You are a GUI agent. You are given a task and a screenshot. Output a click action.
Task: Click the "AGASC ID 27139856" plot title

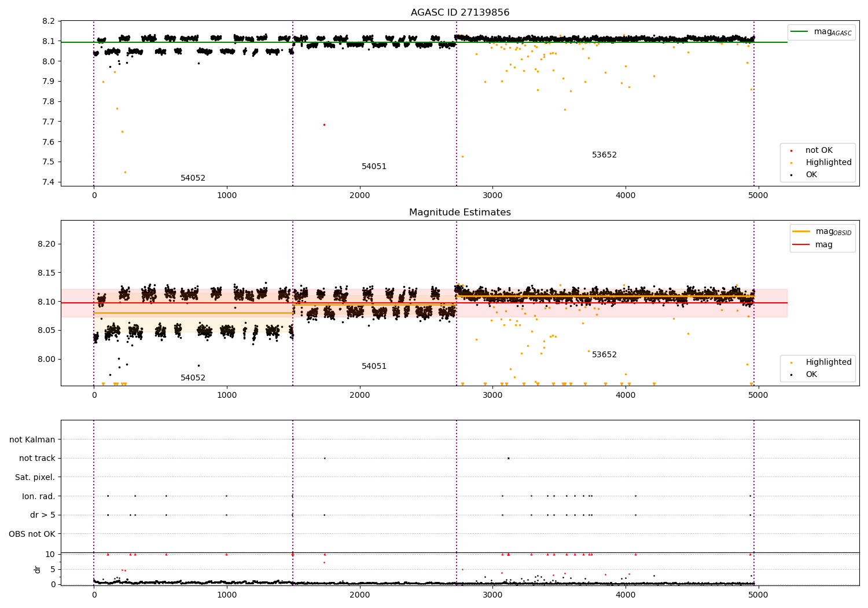(x=460, y=13)
